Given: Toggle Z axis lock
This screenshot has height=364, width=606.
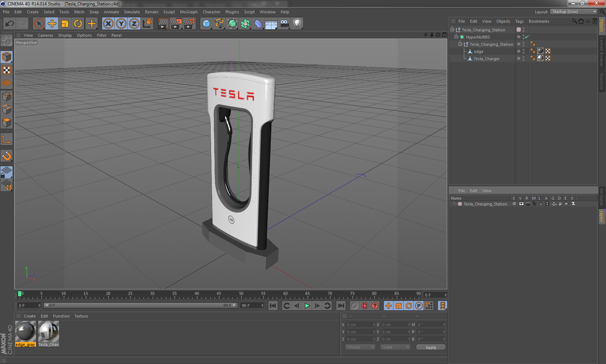Looking at the screenshot, I should click(x=134, y=24).
